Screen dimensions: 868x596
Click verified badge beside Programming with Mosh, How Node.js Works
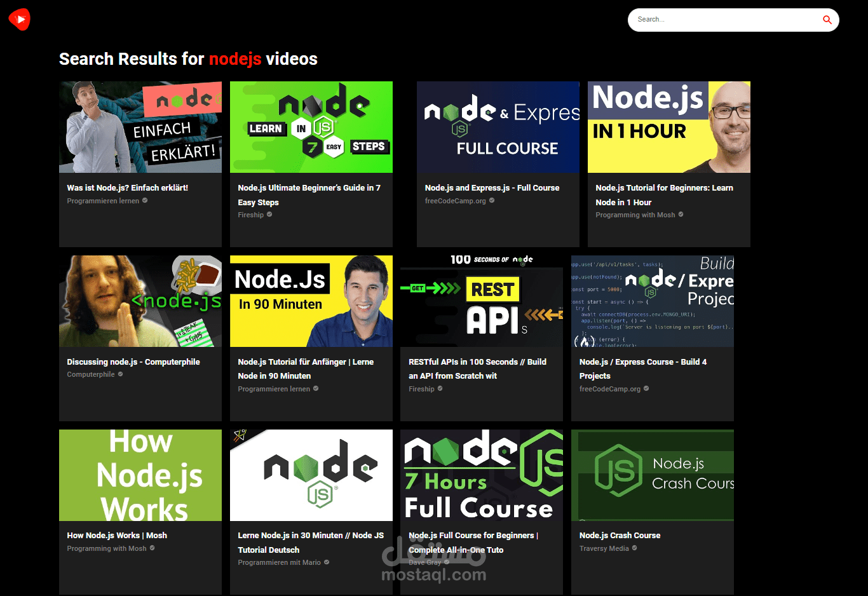point(152,548)
